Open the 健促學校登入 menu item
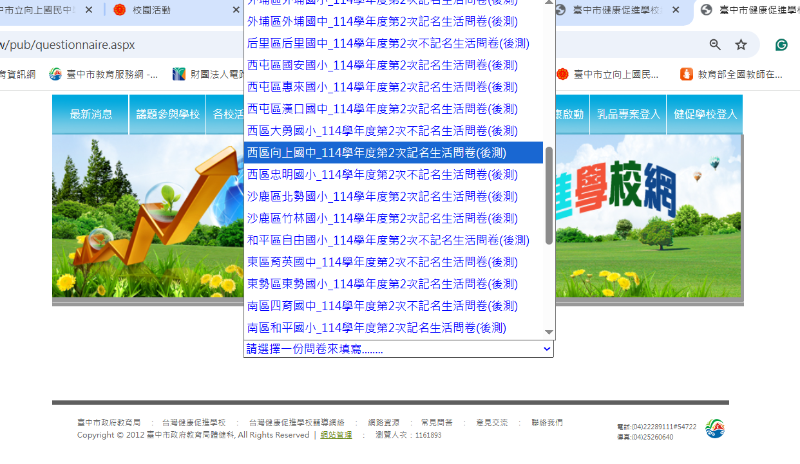This screenshot has height=464, width=800. (x=705, y=115)
